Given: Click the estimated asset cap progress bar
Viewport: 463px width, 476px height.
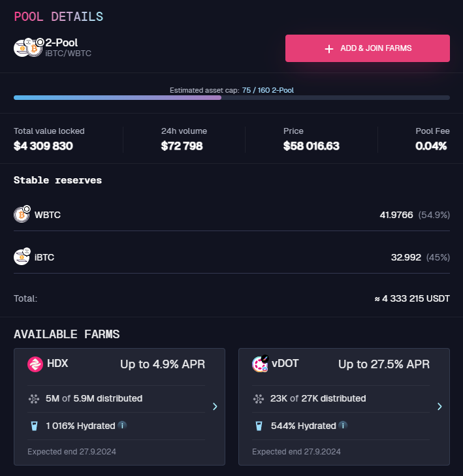Looking at the screenshot, I should (231, 98).
